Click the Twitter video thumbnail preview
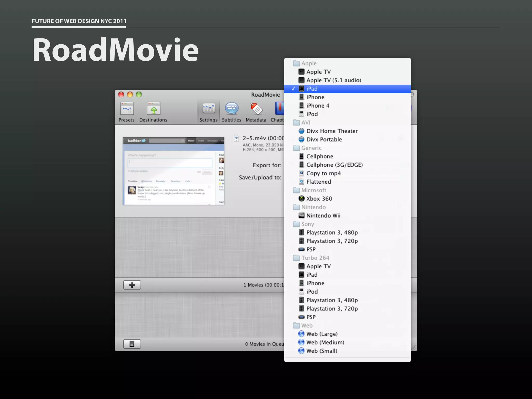Screen dimensions: 532x399 click(173, 171)
